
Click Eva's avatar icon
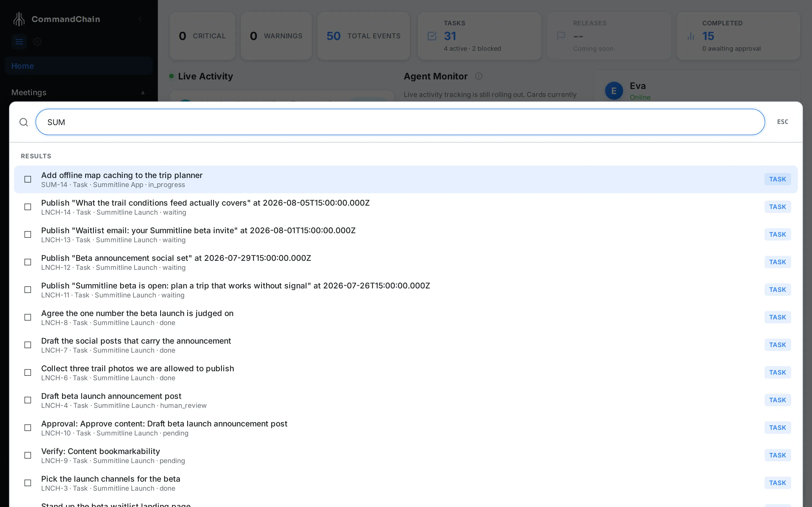pyautogui.click(x=614, y=90)
